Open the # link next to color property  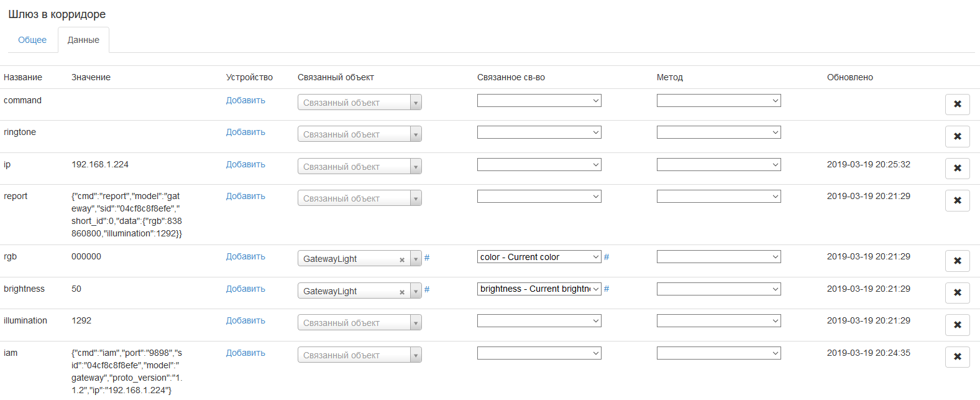(607, 257)
